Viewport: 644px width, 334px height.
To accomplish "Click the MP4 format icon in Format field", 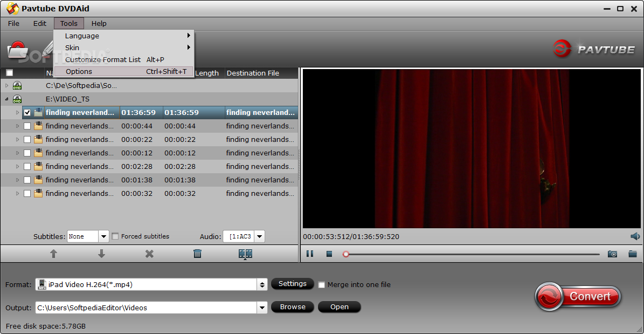I will click(41, 284).
